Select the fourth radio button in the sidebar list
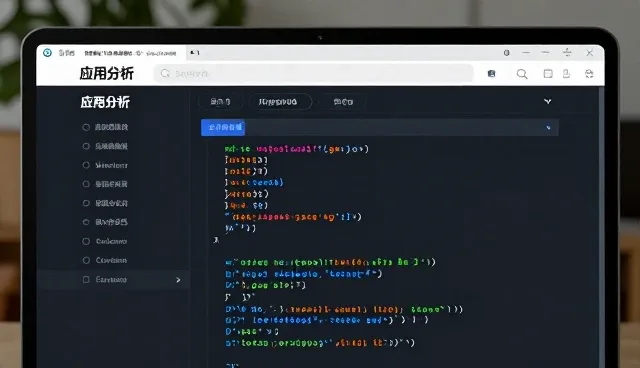This screenshot has height=368, width=640. 86,184
